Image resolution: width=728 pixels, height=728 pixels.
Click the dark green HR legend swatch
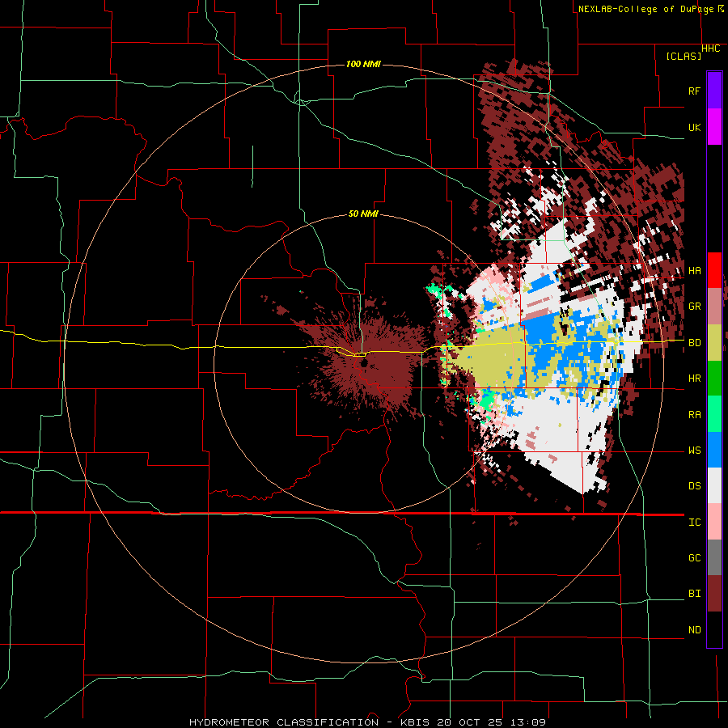click(714, 378)
